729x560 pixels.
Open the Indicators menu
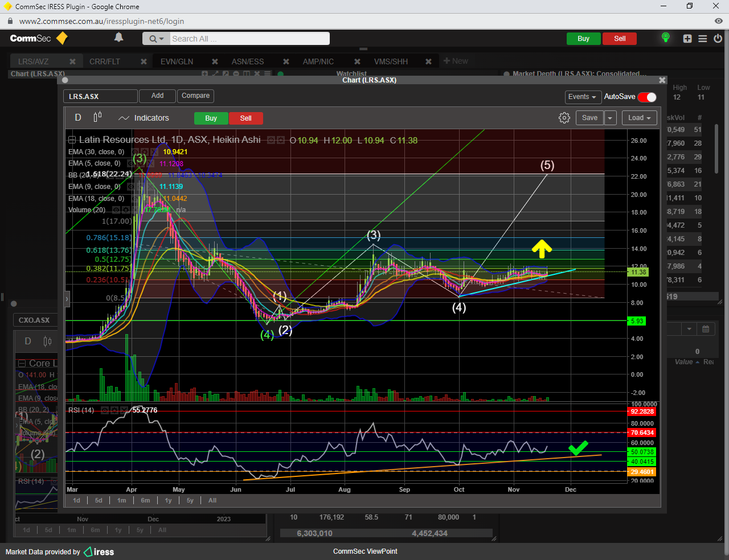(144, 118)
